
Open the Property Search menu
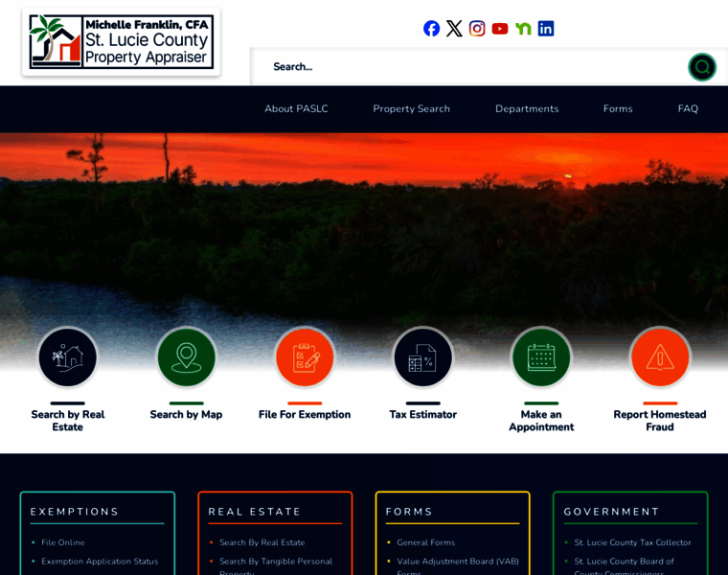[411, 108]
